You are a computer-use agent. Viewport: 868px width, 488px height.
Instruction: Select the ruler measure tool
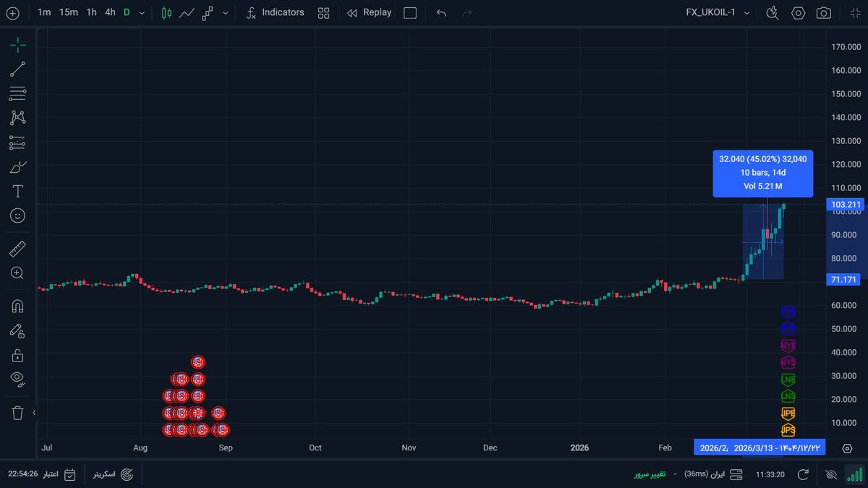pyautogui.click(x=17, y=249)
